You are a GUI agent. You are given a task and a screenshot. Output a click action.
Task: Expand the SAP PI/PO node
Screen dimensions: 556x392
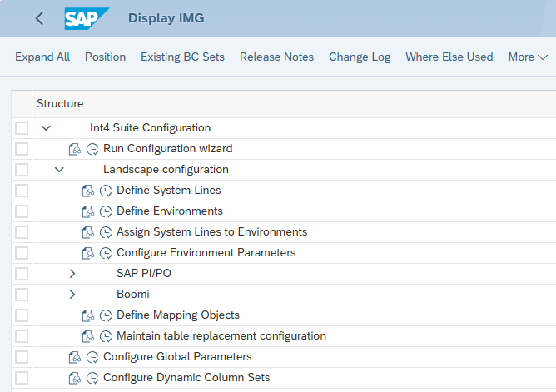(72, 274)
